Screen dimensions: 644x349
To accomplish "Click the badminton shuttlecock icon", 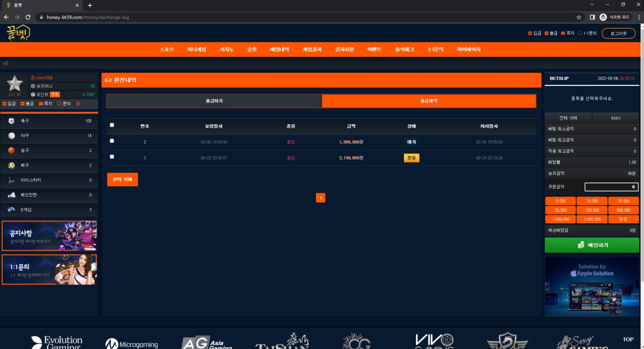I will [12, 195].
